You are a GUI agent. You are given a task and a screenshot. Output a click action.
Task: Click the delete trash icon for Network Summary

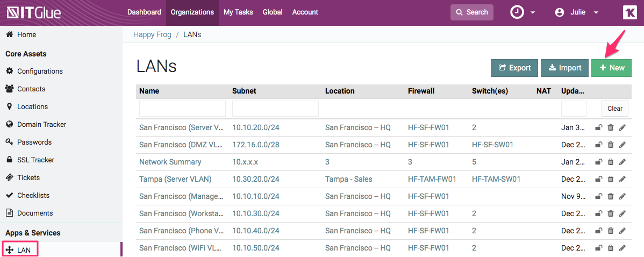click(x=610, y=162)
